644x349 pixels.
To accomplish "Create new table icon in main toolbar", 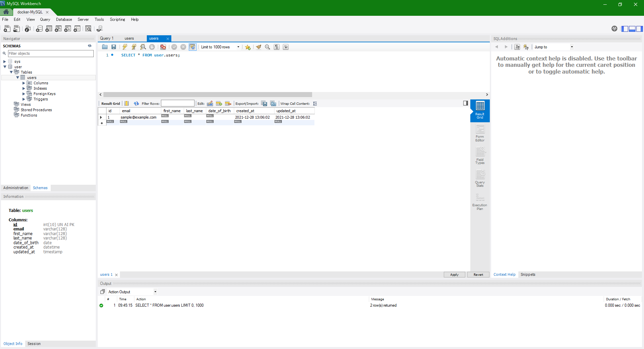I will [x=49, y=29].
